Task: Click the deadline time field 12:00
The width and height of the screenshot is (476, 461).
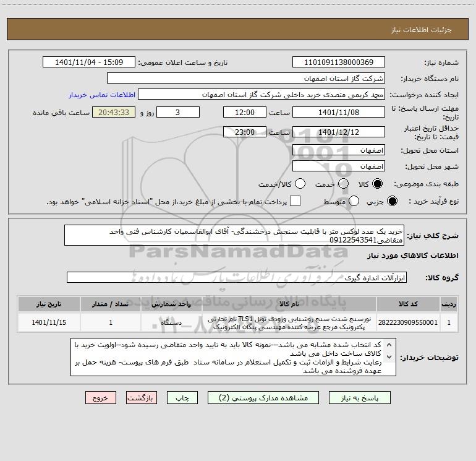Action: (x=245, y=112)
